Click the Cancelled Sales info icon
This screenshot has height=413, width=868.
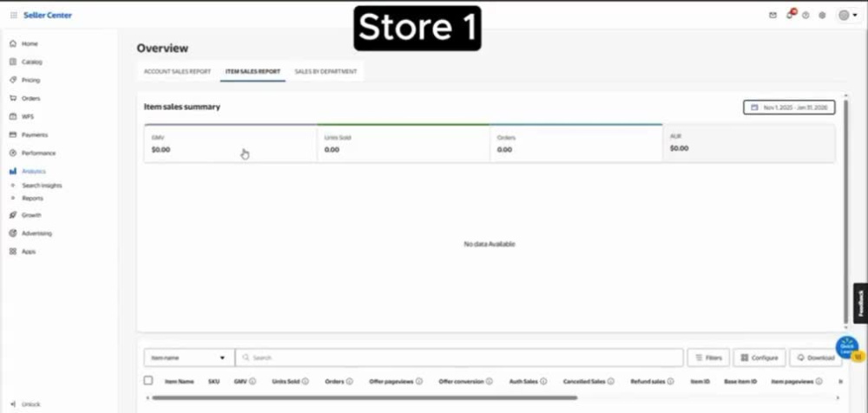(x=610, y=382)
